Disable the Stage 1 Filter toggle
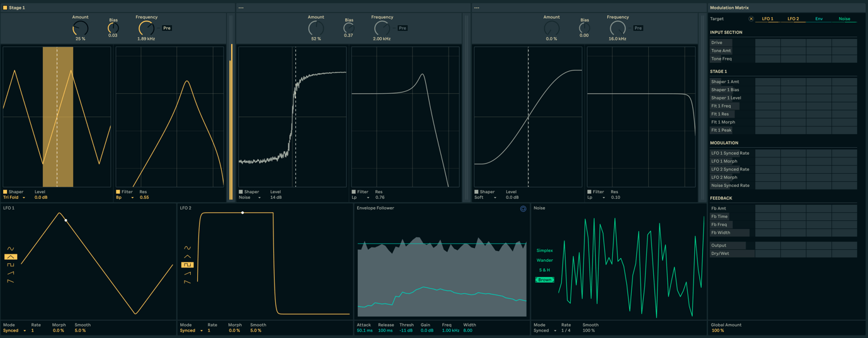 pyautogui.click(x=118, y=192)
